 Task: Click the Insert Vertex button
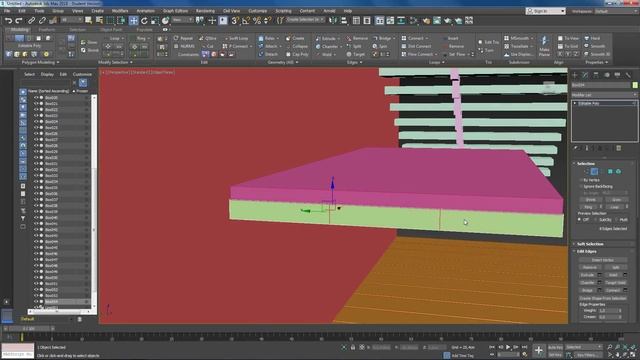(602, 260)
